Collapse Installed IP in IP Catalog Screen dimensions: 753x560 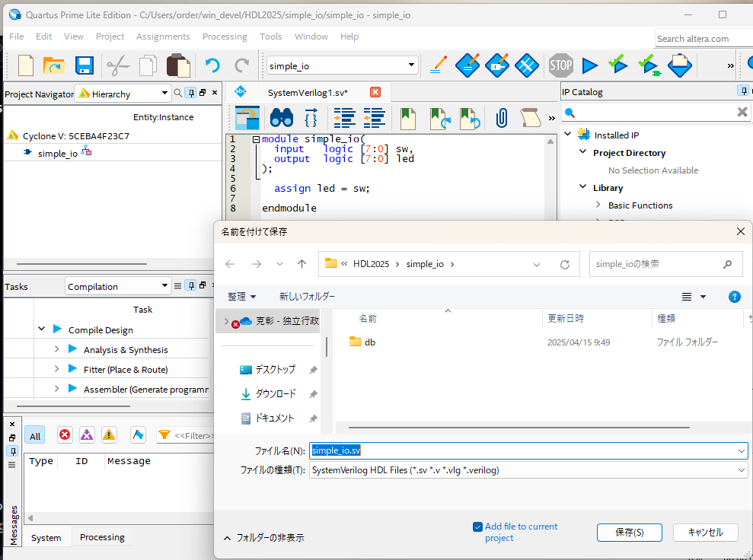click(x=568, y=134)
